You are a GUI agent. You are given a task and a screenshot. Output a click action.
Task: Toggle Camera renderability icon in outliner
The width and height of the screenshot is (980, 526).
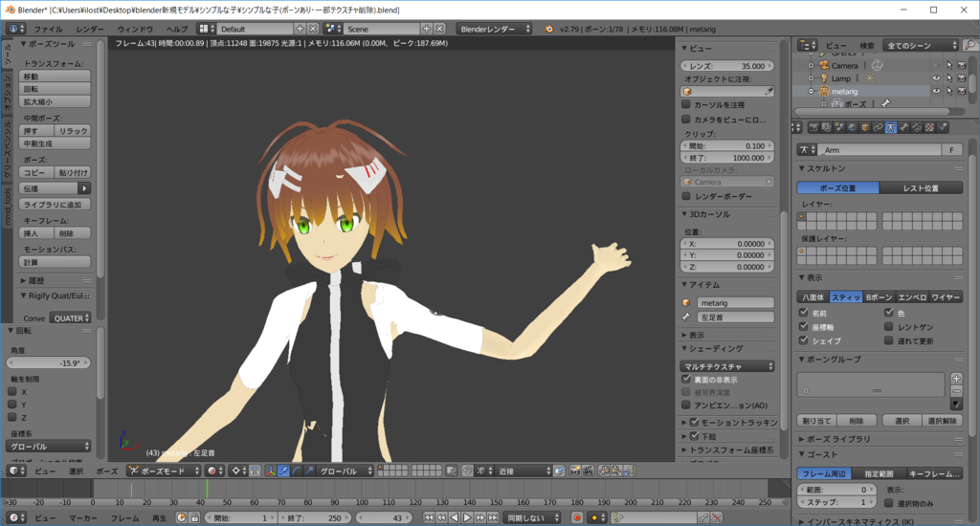(962, 65)
